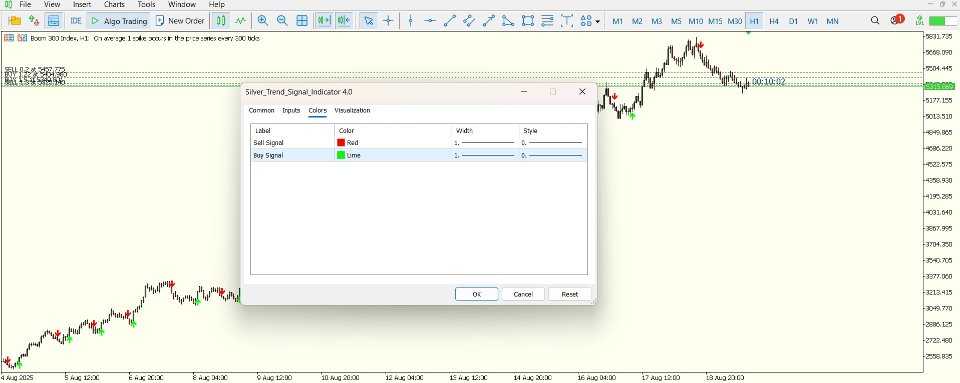This screenshot has height=383, width=960.
Task: Toggle the Data Window toolbar icon
Action: coord(53,21)
